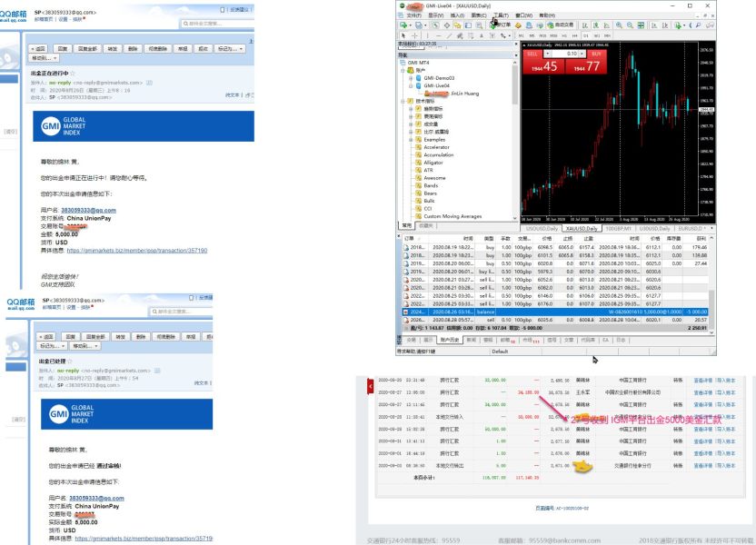Click 转发 in the 出金已处理 email
Viewport: 756px width, 545px height.
121,336
